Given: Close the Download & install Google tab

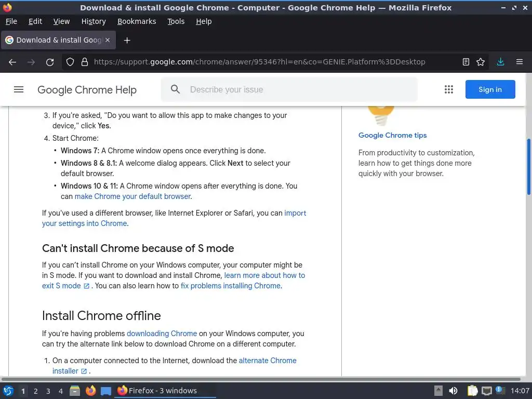Looking at the screenshot, I should click(x=108, y=40).
